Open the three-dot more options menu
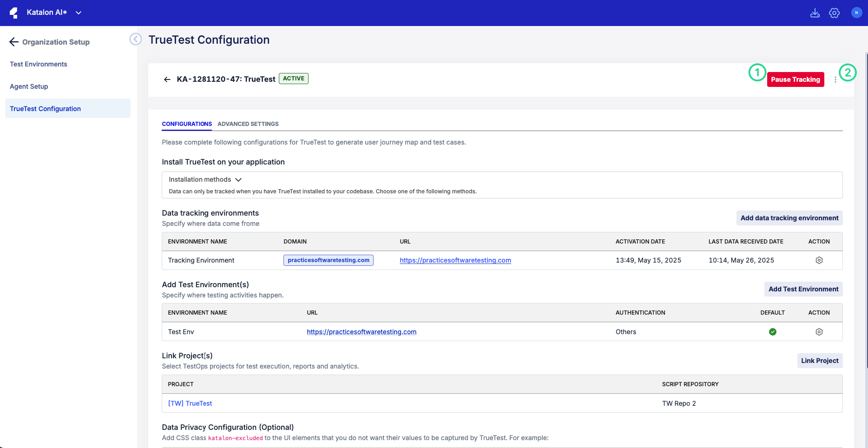This screenshot has height=448, width=868. point(835,79)
